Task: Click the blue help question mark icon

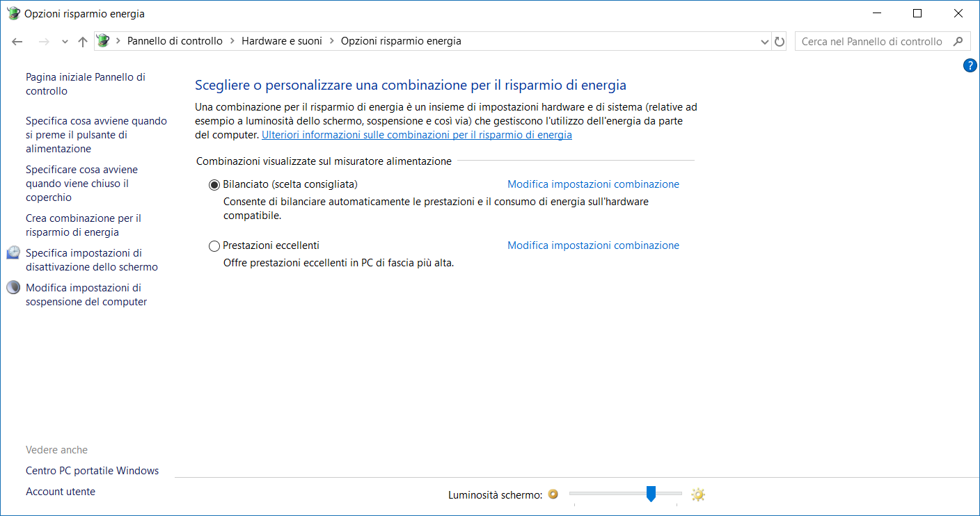Action: (970, 65)
